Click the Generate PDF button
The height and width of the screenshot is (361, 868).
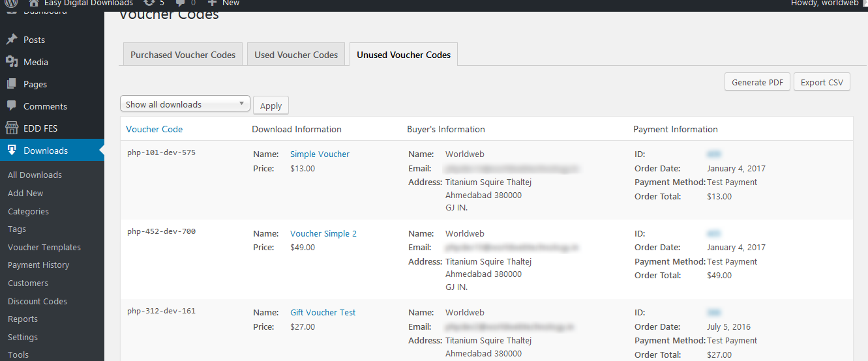click(x=757, y=82)
